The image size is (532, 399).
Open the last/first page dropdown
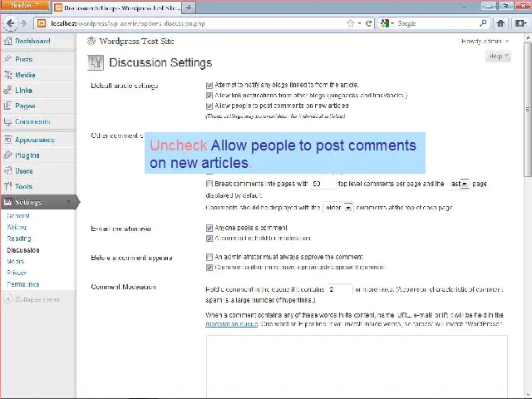(x=458, y=184)
